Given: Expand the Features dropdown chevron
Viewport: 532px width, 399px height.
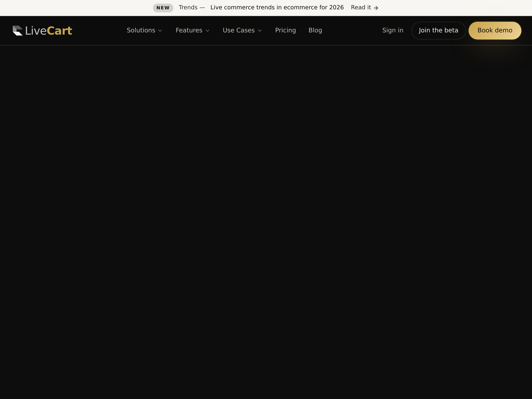Looking at the screenshot, I should point(207,31).
